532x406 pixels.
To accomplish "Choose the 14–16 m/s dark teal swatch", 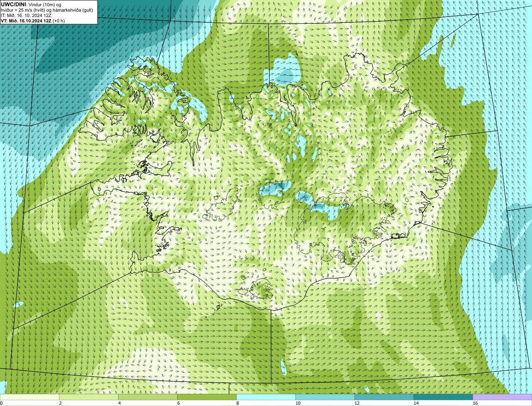I will (443, 397).
